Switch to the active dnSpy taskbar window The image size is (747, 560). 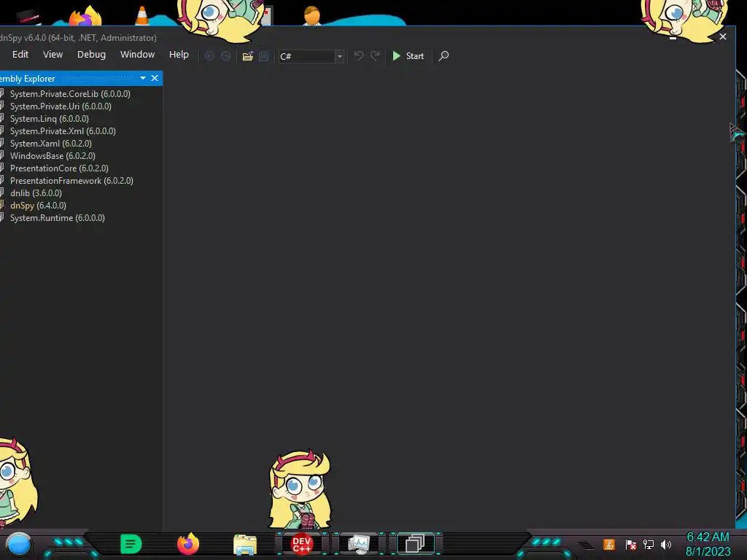[x=415, y=544]
